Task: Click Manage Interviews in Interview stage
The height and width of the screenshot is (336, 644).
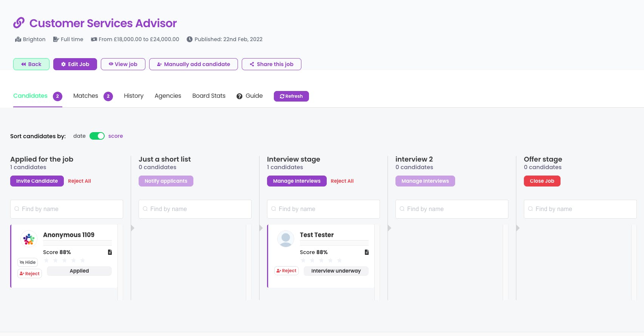Action: coord(297,181)
